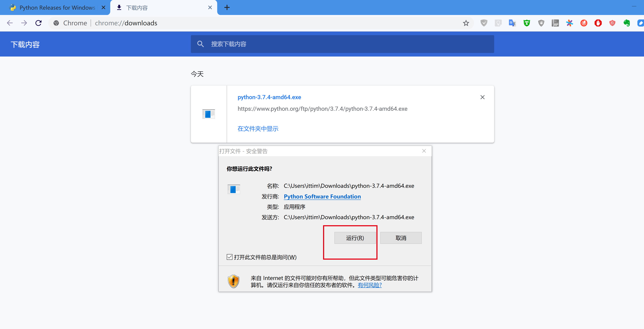The height and width of the screenshot is (329, 644).
Task: Open the red rocket extension icon
Action: point(584,23)
